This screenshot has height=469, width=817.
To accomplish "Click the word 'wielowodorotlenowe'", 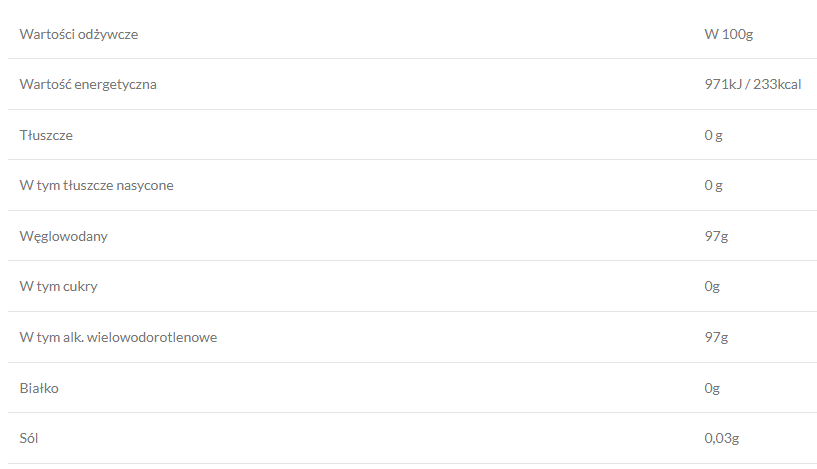I will 153,337.
